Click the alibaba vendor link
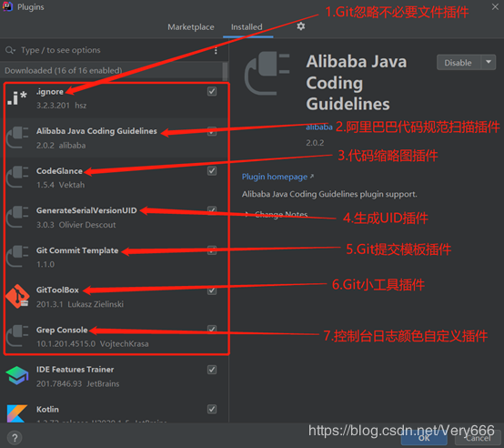 coord(318,127)
